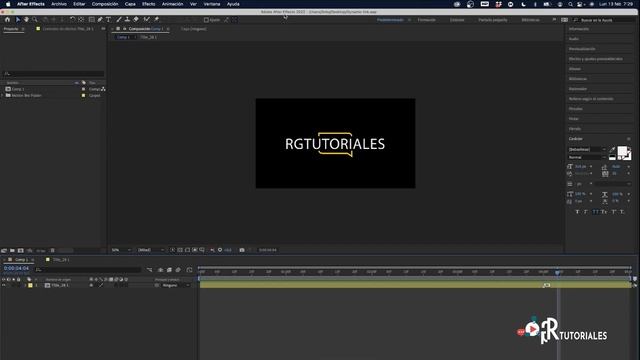Select the Predeterminado workspace
640x360 pixels.
(390, 20)
